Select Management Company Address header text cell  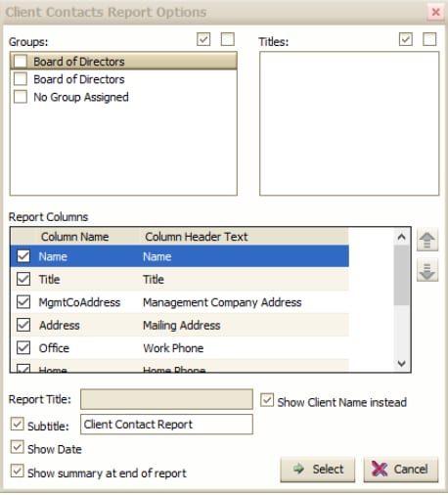tap(222, 302)
